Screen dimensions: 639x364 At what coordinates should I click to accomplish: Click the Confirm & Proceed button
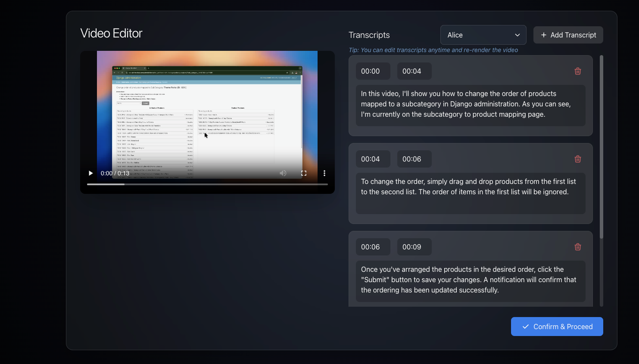point(557,327)
